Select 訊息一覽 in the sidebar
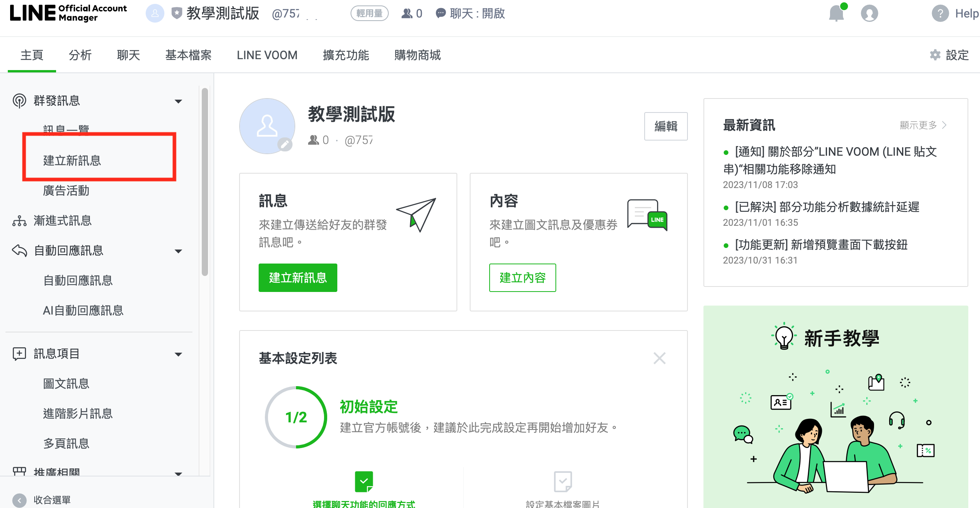 click(x=66, y=129)
